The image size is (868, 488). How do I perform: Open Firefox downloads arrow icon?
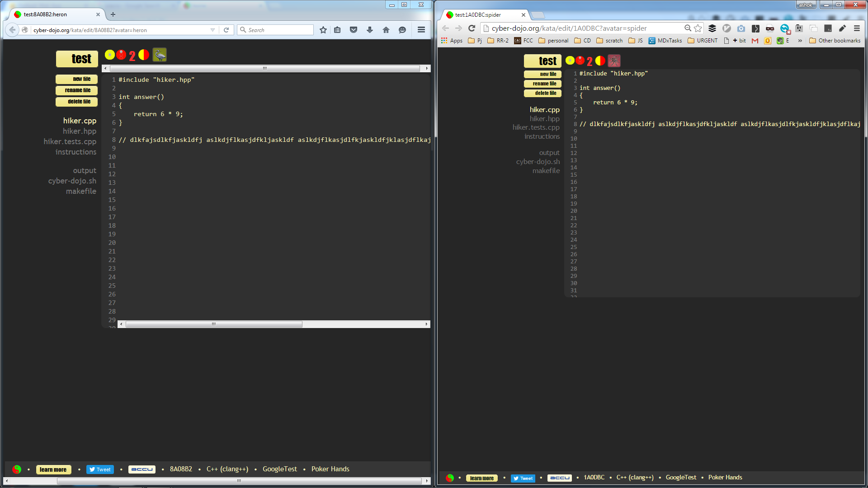(370, 30)
